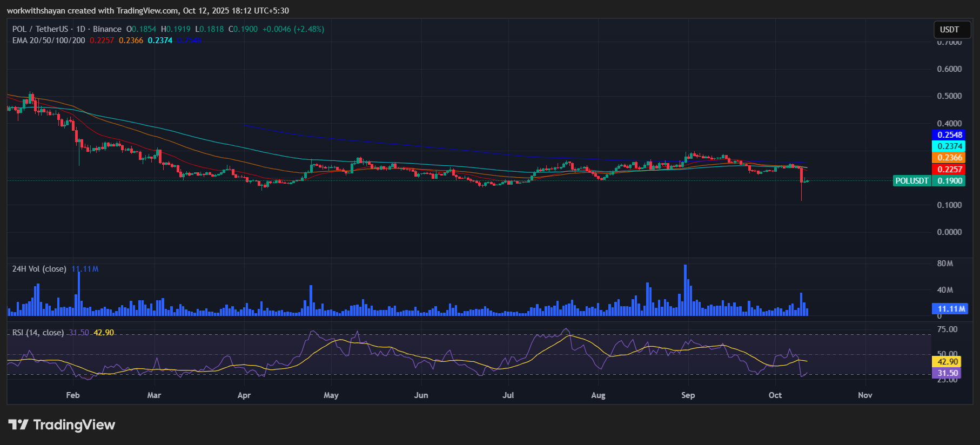Select the RSI (14, close) legend
Image resolution: width=980 pixels, height=445 pixels.
pos(38,333)
